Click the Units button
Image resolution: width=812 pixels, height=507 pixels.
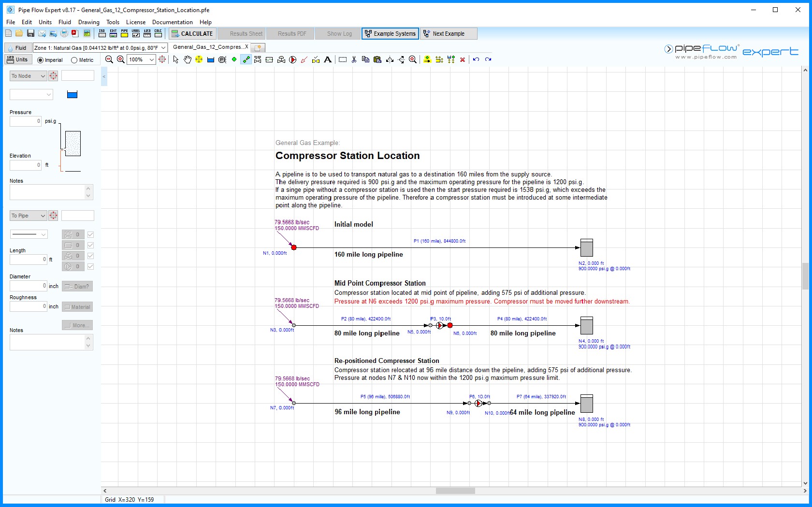[18, 60]
